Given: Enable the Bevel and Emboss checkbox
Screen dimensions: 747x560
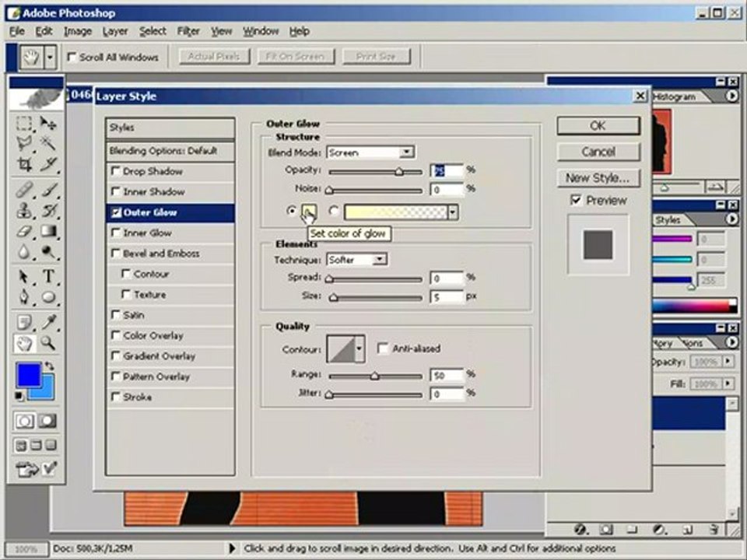Looking at the screenshot, I should (x=116, y=253).
